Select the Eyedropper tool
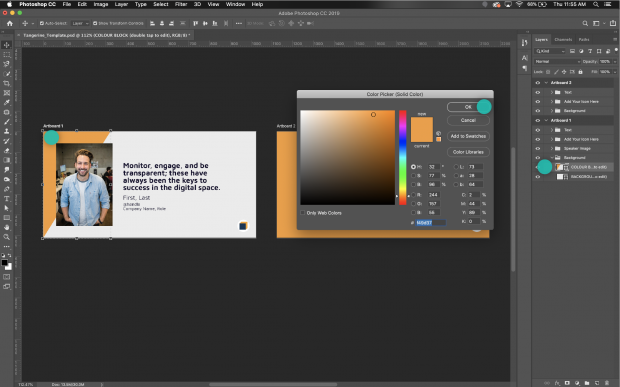The height and width of the screenshot is (387, 620). [x=7, y=102]
